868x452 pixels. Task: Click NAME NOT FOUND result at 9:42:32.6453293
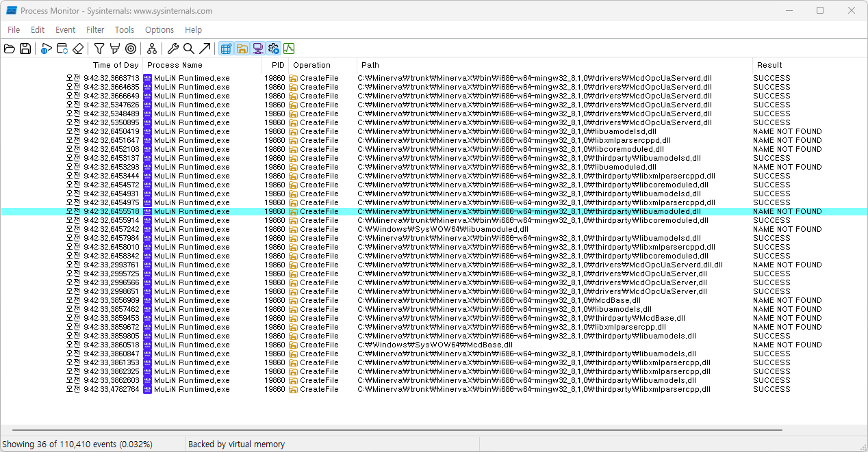pos(787,167)
